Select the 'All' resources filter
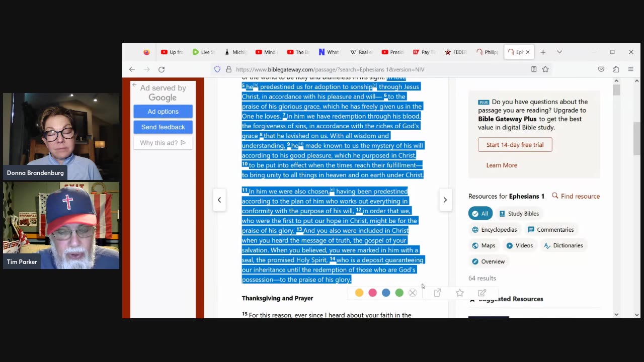644x362 pixels. pos(480,214)
